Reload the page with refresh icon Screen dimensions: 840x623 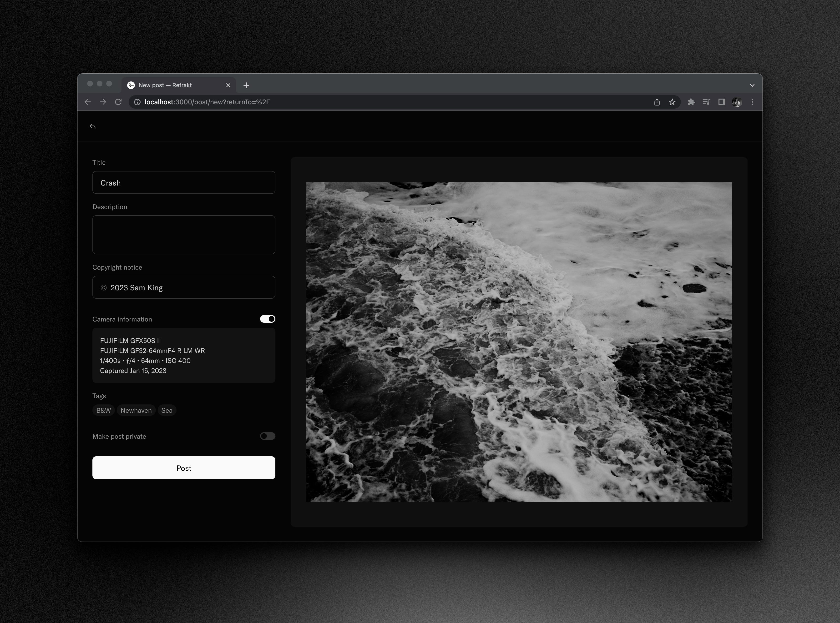(118, 102)
